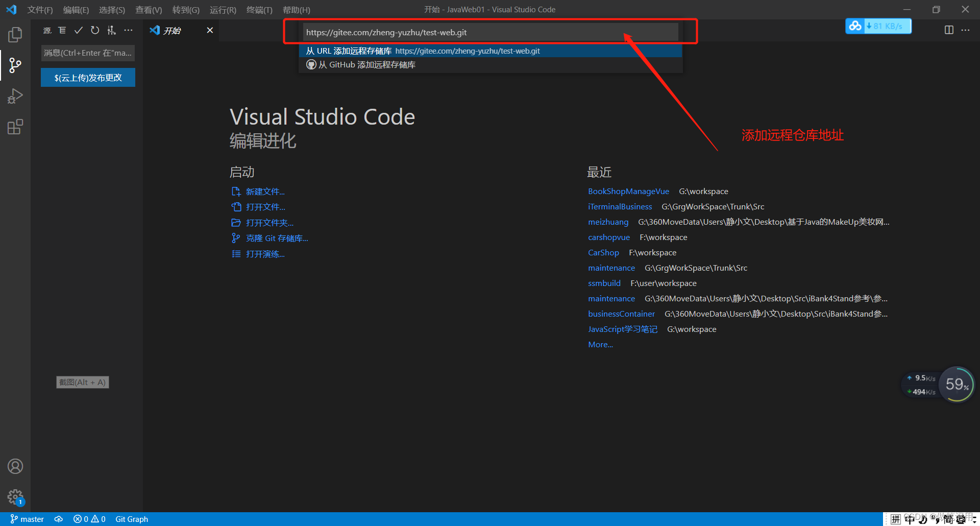
Task: Open the 转到(G) menu
Action: [x=186, y=10]
